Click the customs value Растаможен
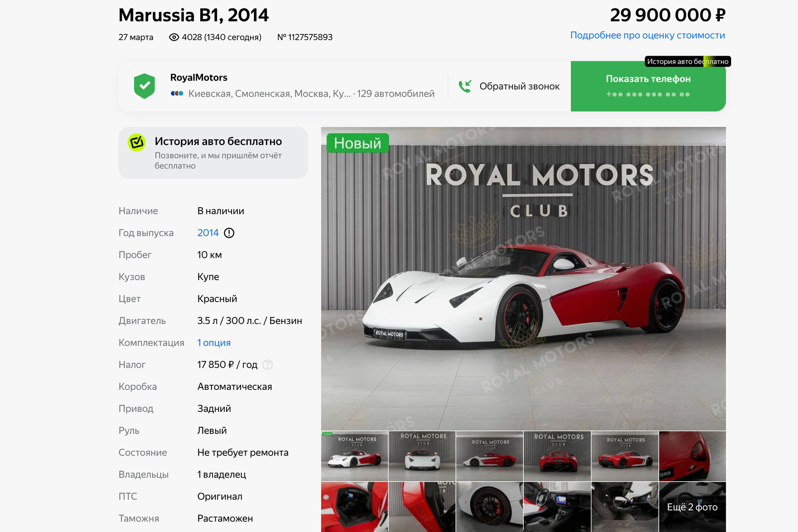Viewport: 798px width, 532px height. tap(225, 518)
